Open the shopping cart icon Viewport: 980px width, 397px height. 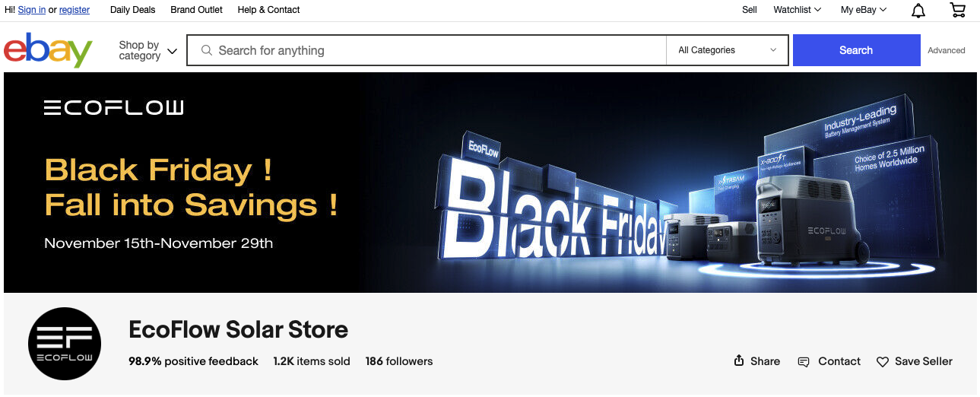tap(958, 10)
